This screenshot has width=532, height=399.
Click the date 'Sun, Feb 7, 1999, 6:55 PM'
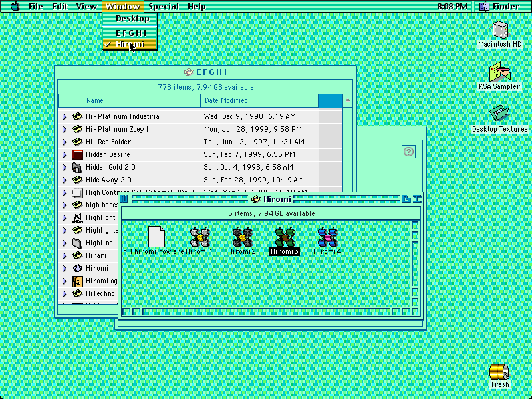[249, 155]
